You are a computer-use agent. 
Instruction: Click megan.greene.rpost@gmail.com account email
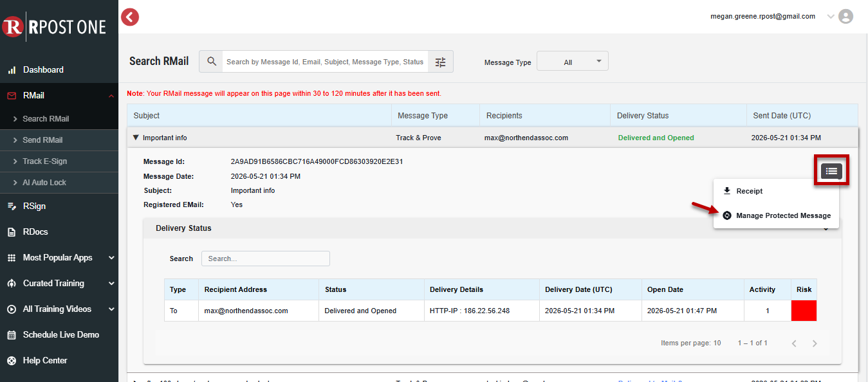coord(762,16)
